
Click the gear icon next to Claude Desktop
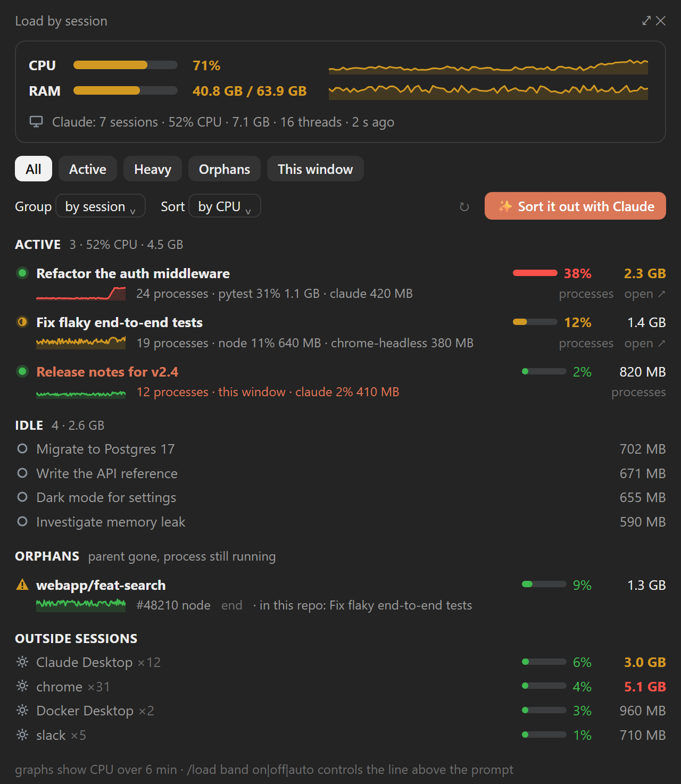coord(22,662)
